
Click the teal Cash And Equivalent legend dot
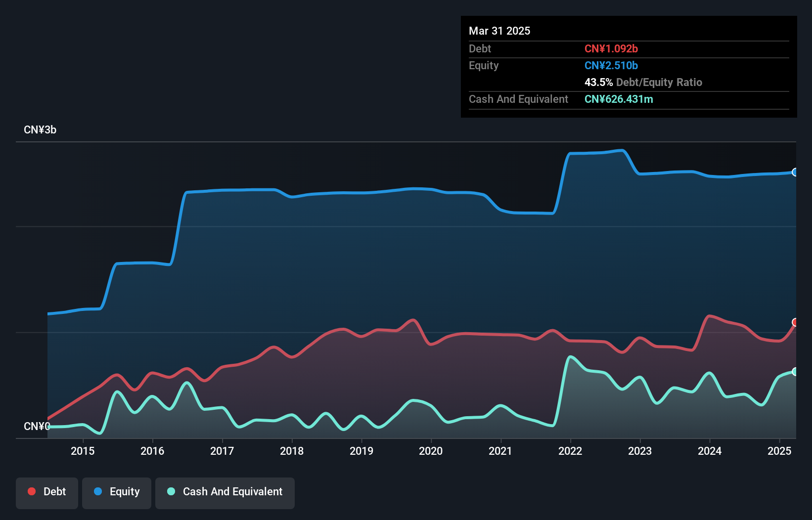[x=171, y=491]
